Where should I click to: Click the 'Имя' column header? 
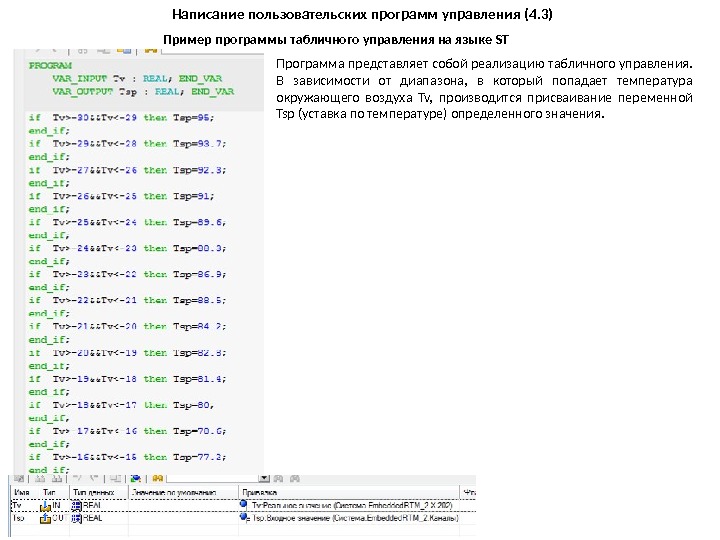point(22,493)
